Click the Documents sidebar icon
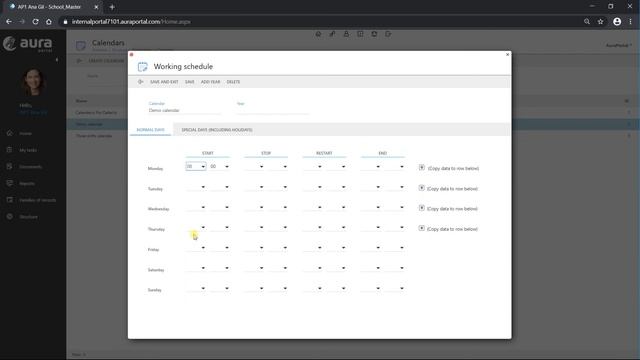 pos(10,167)
